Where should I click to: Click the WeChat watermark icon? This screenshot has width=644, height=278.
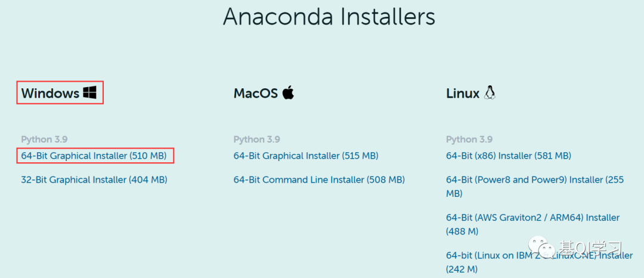click(541, 246)
